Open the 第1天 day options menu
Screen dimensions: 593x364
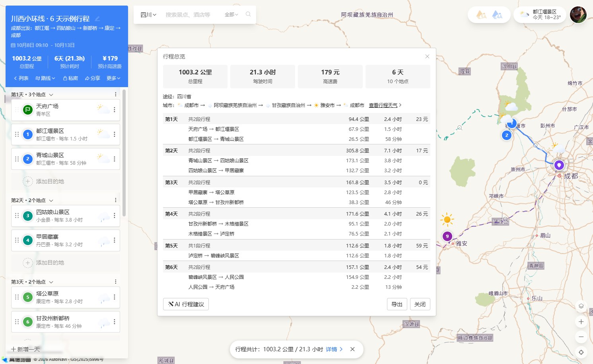click(116, 94)
